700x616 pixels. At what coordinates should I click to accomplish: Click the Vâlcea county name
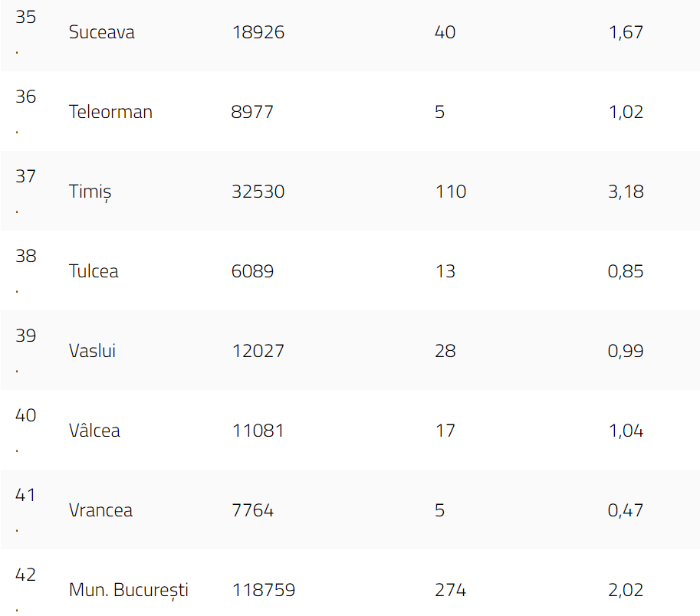pyautogui.click(x=94, y=431)
